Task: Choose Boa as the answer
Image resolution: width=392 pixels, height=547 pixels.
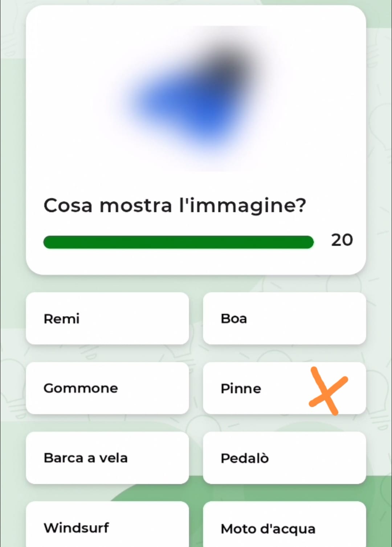Action: (x=284, y=318)
